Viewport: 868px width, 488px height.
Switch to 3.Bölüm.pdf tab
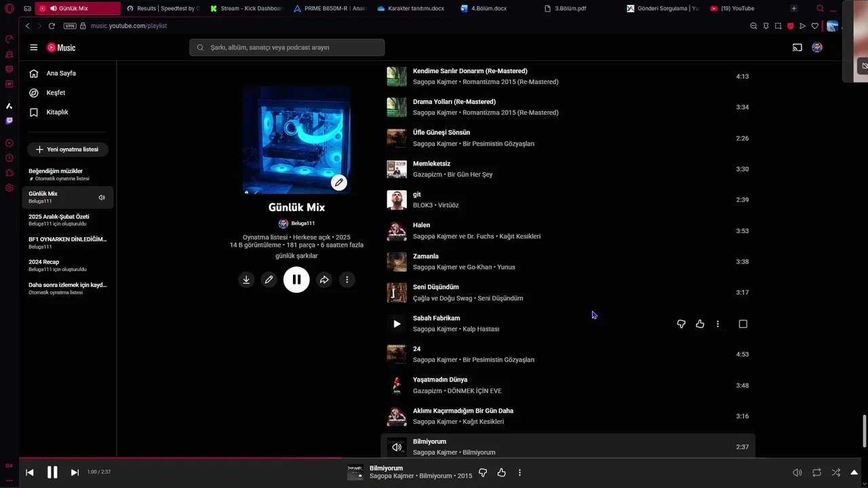click(580, 8)
